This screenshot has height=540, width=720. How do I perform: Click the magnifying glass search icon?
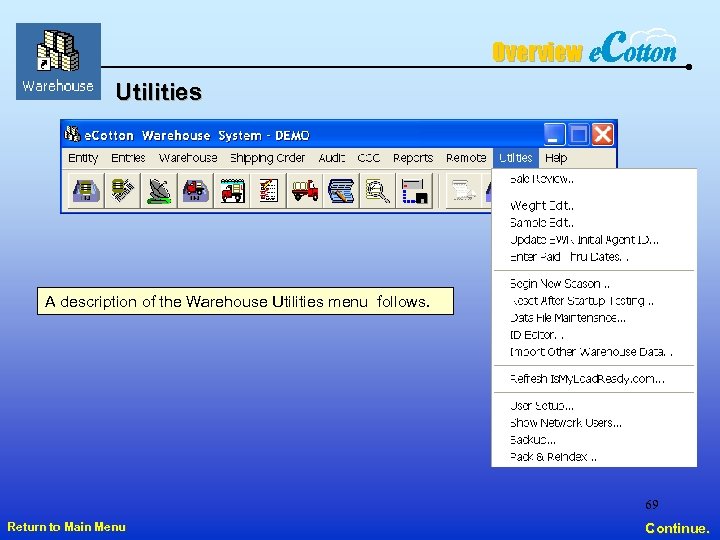click(x=377, y=191)
